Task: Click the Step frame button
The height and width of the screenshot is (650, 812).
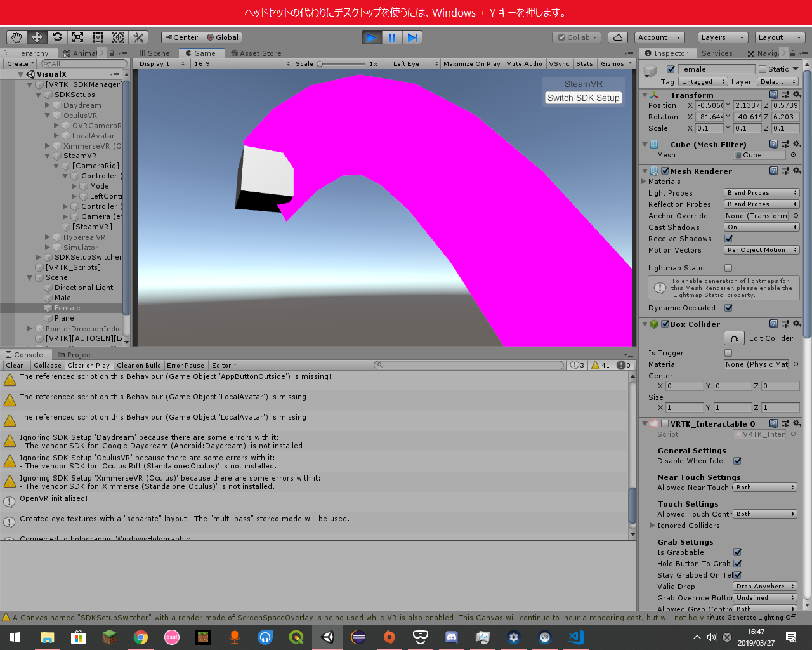Action: 412,37
